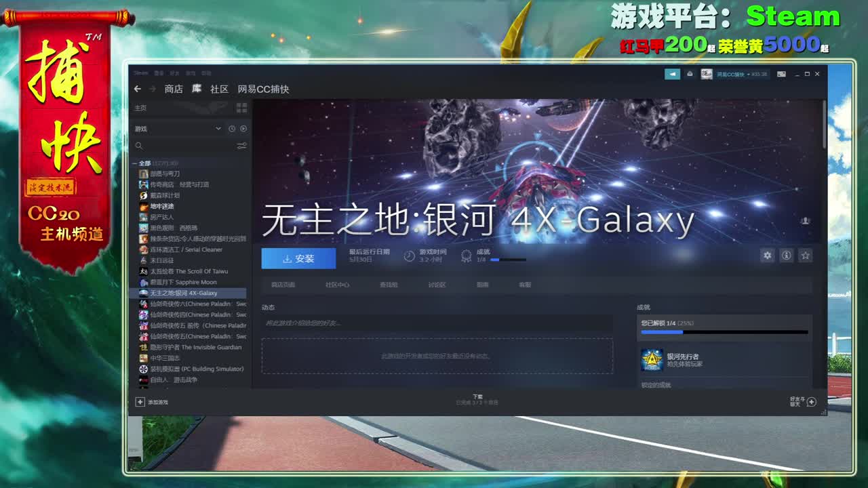Viewport: 868px width, 488px height.
Task: Click the info icon next to the gear
Action: [x=787, y=256]
